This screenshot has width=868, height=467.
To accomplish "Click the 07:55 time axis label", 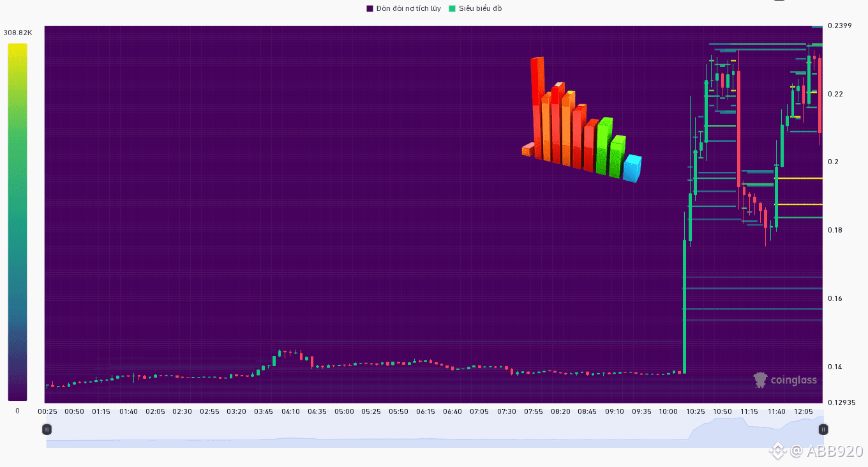I will point(534,411).
